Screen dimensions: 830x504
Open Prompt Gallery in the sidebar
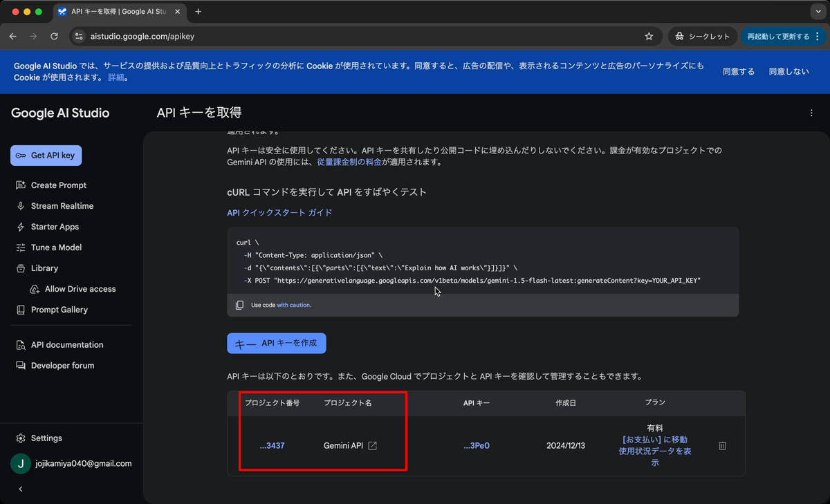tap(59, 310)
